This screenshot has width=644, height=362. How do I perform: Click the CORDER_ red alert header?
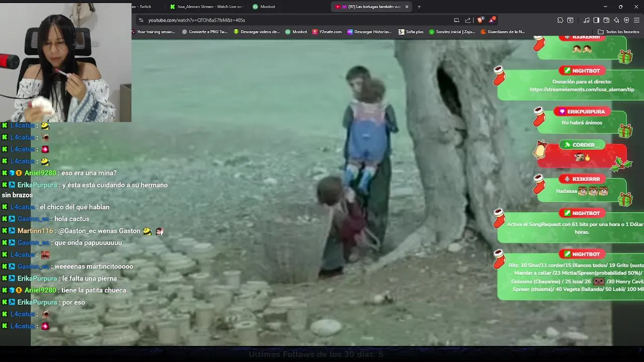(582, 145)
